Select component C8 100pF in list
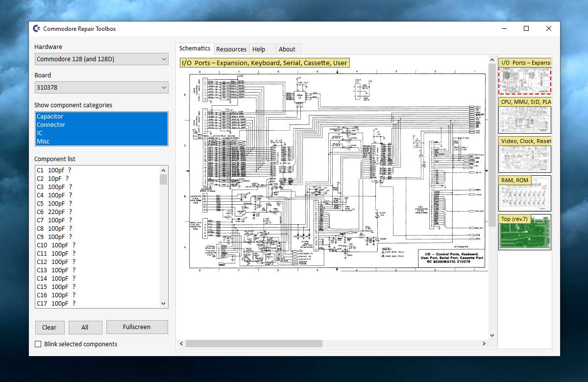Image resolution: width=588 pixels, height=382 pixels. [x=98, y=229]
